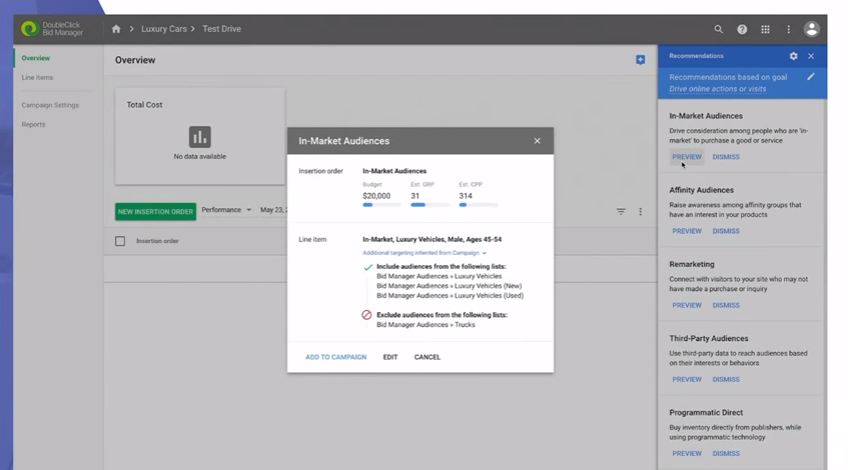Preview Affinity Audiences recommendation

[687, 231]
